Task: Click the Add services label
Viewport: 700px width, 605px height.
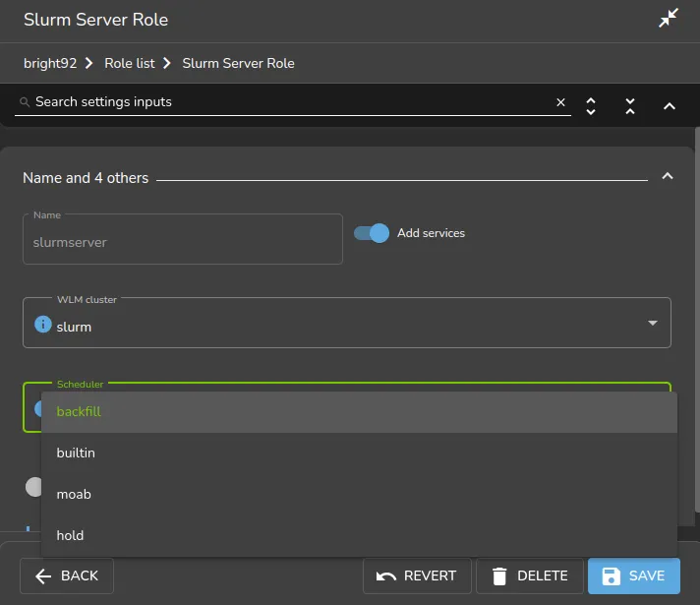Action: click(431, 233)
